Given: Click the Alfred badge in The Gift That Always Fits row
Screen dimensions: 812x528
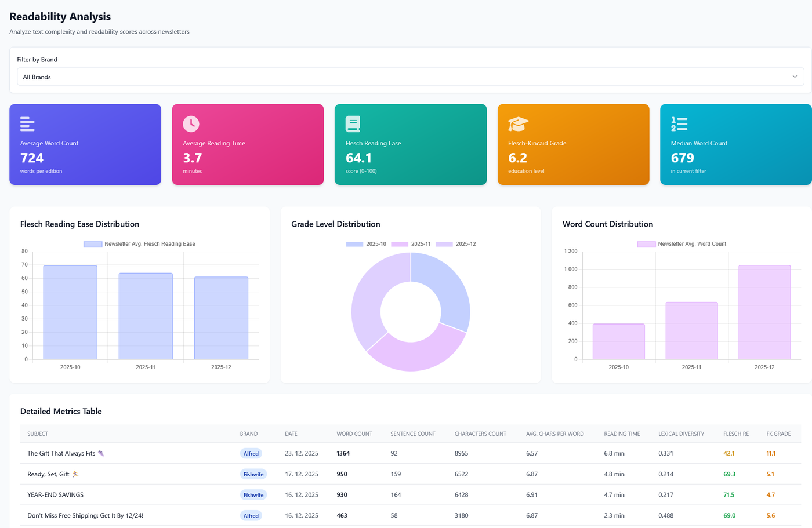Looking at the screenshot, I should click(251, 454).
